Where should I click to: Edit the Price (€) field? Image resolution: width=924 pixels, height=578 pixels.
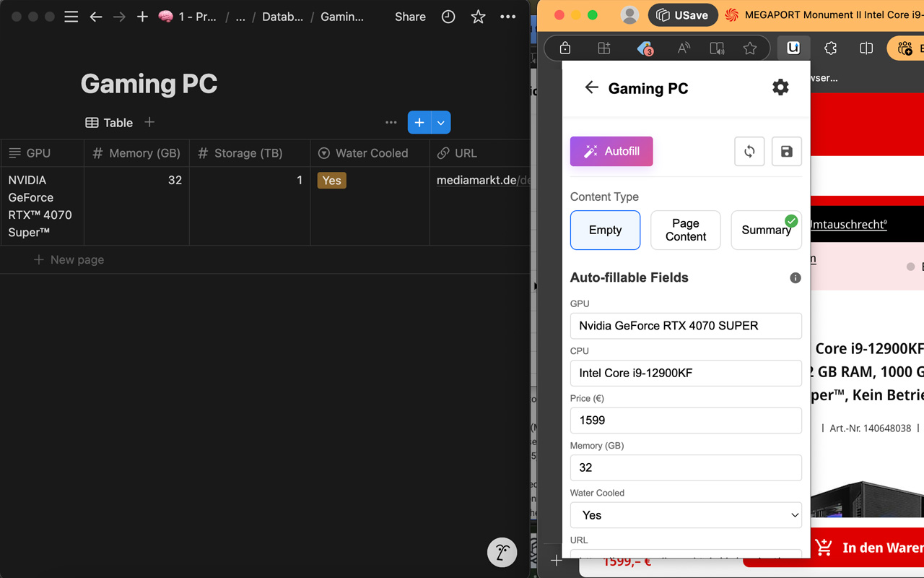[686, 420]
